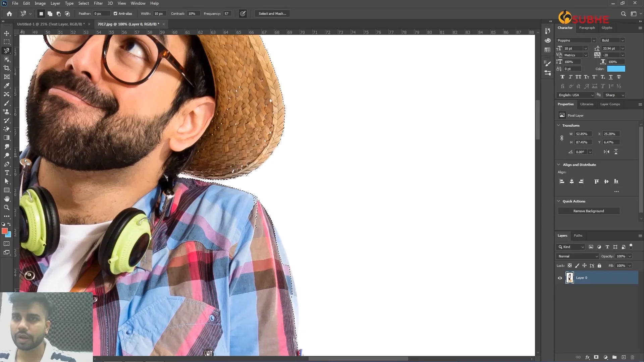The image size is (644, 362).
Task: Open the Filter menu
Action: pyautogui.click(x=98, y=3)
